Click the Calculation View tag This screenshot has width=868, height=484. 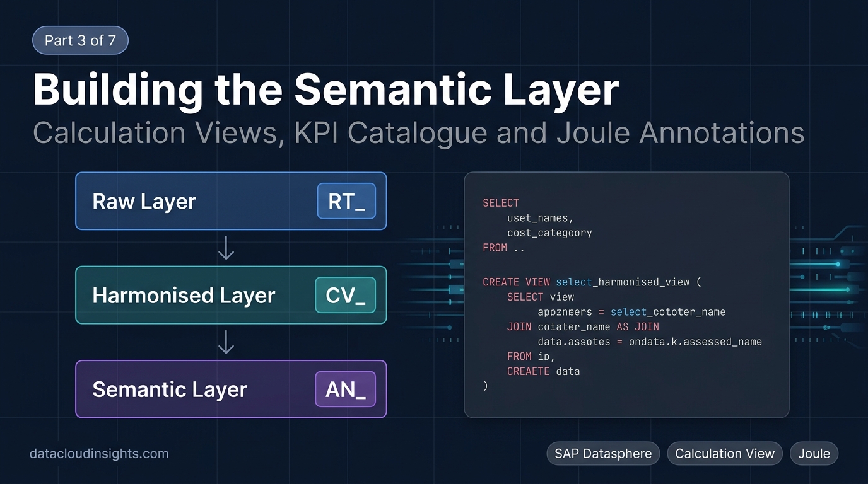point(725,454)
